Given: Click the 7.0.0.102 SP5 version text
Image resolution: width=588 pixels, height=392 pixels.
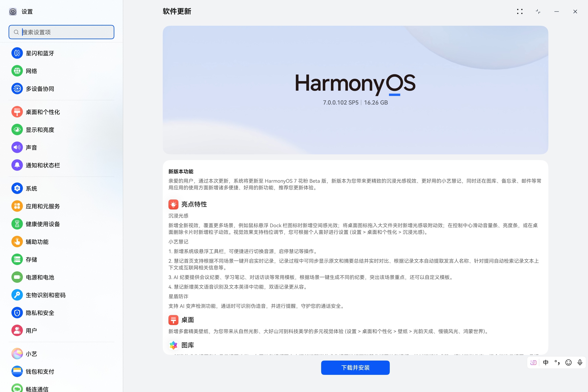Looking at the screenshot, I should pos(341,102).
